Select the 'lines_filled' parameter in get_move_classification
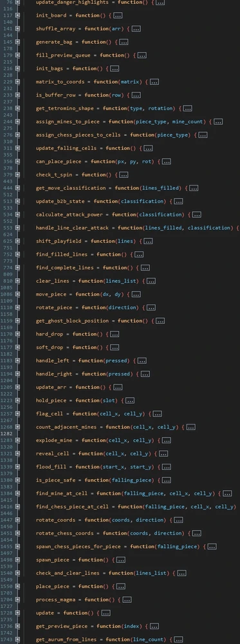 [160, 188]
